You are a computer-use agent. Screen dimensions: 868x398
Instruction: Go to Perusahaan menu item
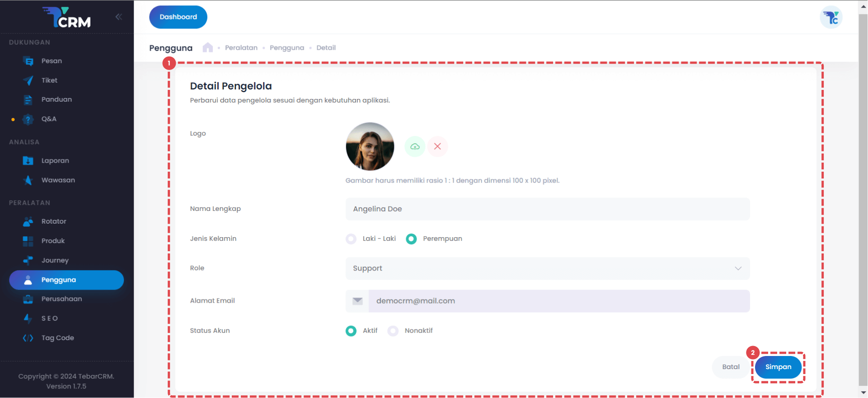point(61,299)
